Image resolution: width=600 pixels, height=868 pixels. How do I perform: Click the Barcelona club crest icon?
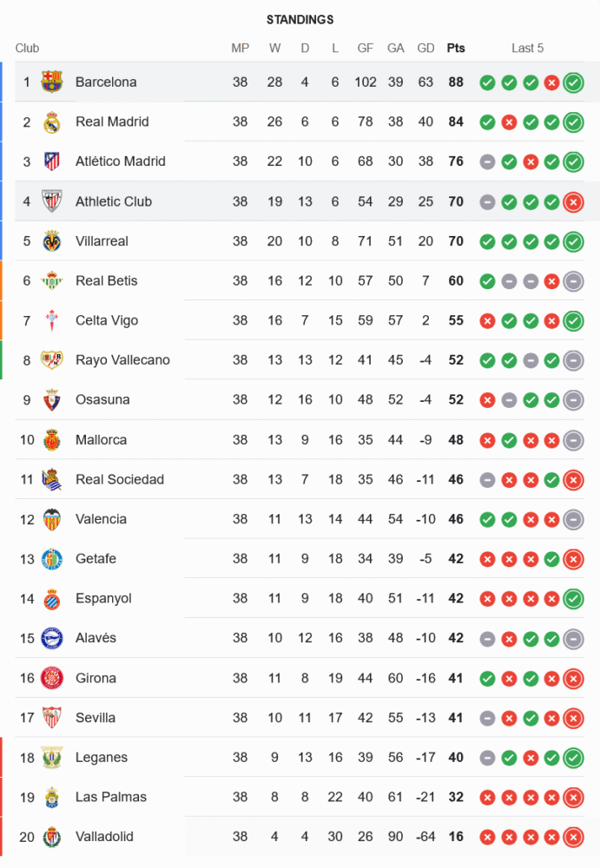point(52,82)
